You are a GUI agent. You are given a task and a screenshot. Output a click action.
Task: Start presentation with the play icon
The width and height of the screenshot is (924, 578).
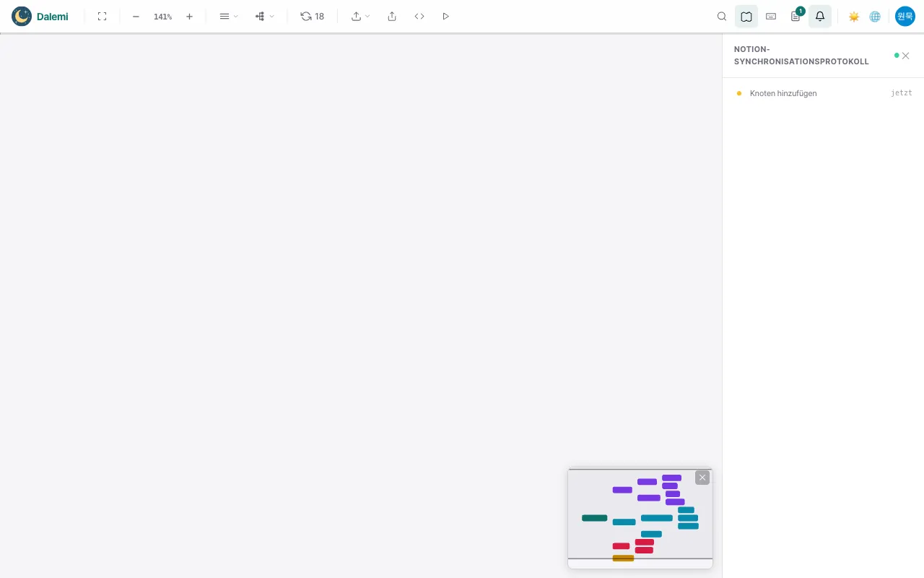pos(446,16)
